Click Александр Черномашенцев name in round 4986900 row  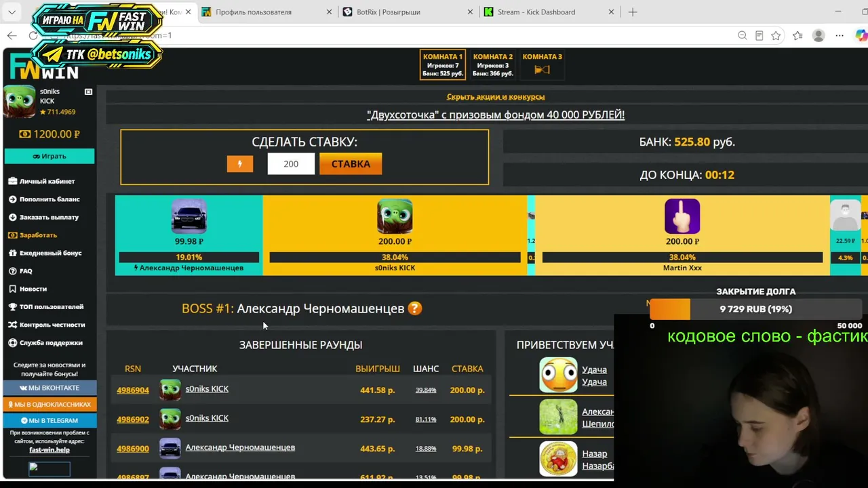pos(240,447)
